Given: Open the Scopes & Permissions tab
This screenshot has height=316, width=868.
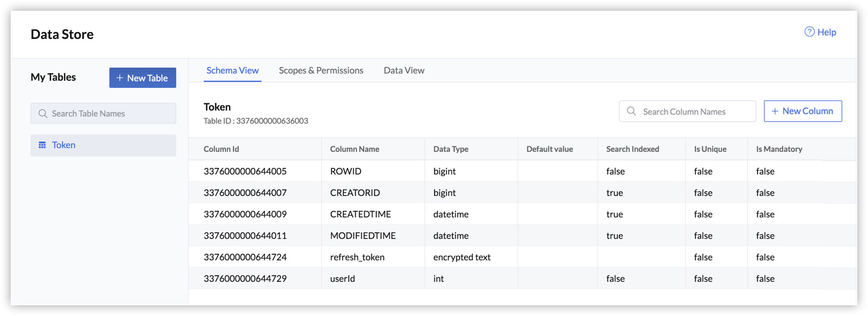Looking at the screenshot, I should pyautogui.click(x=321, y=70).
